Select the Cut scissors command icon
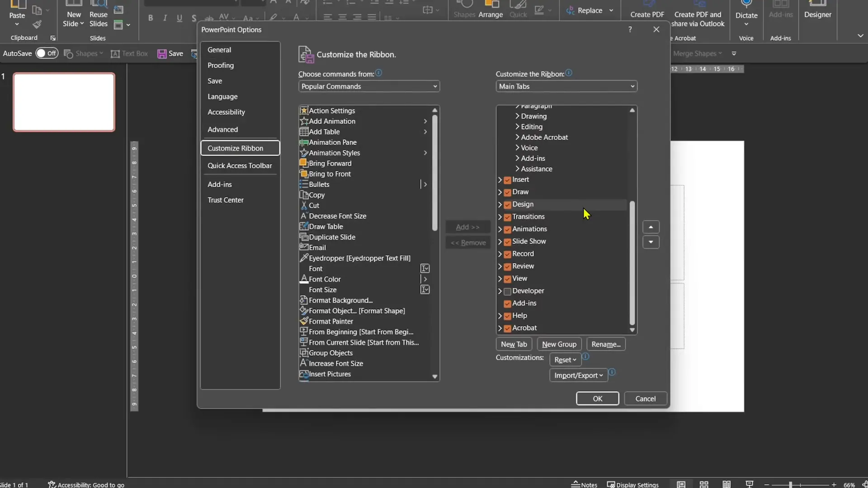Screen dimensions: 868x488 304,206
